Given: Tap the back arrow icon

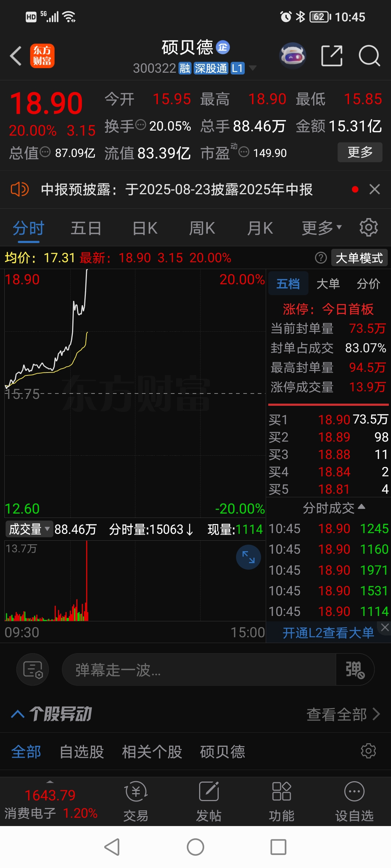Looking at the screenshot, I should 16,56.
